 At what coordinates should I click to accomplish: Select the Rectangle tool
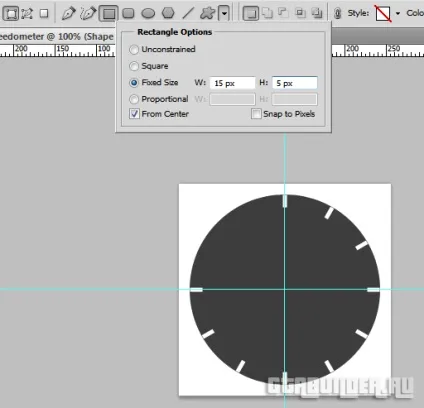[x=109, y=14]
